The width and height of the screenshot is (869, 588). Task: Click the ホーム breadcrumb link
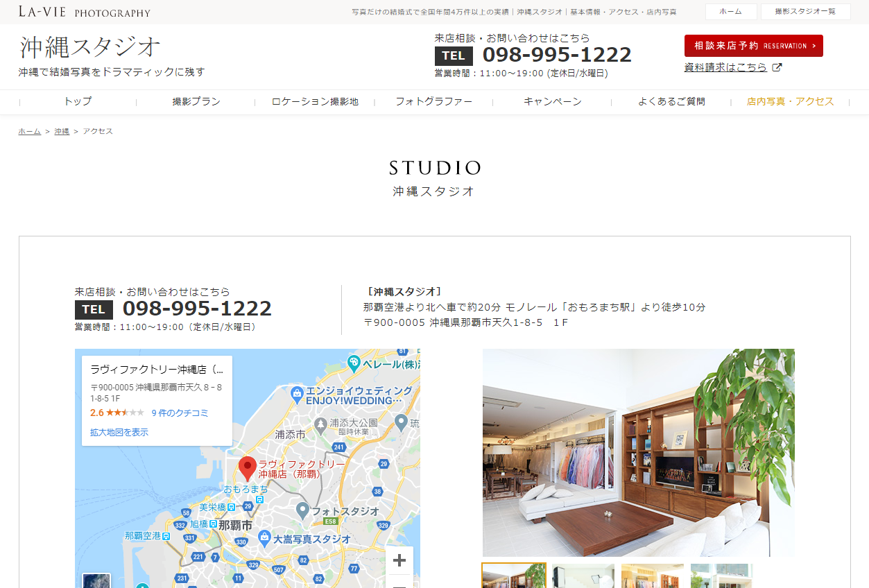click(x=29, y=131)
